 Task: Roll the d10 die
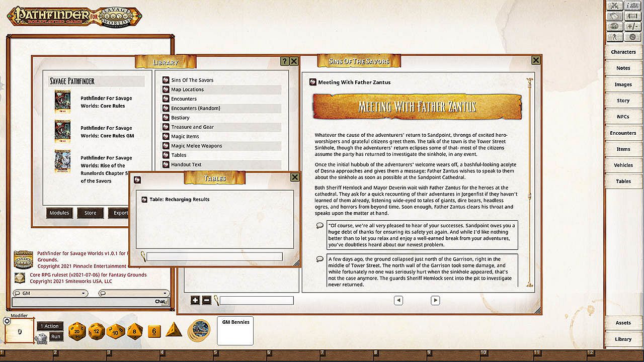point(115,331)
